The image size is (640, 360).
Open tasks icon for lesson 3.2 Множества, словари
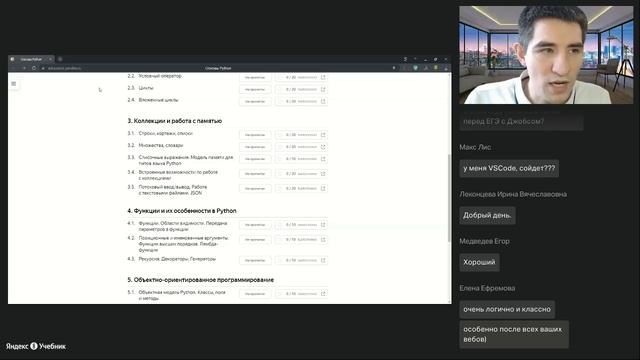(x=323, y=147)
